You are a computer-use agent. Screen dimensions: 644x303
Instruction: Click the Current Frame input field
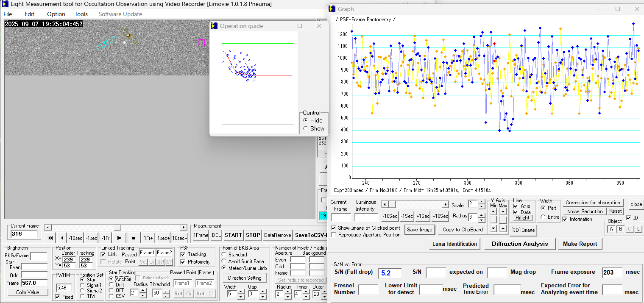pyautogui.click(x=24, y=234)
